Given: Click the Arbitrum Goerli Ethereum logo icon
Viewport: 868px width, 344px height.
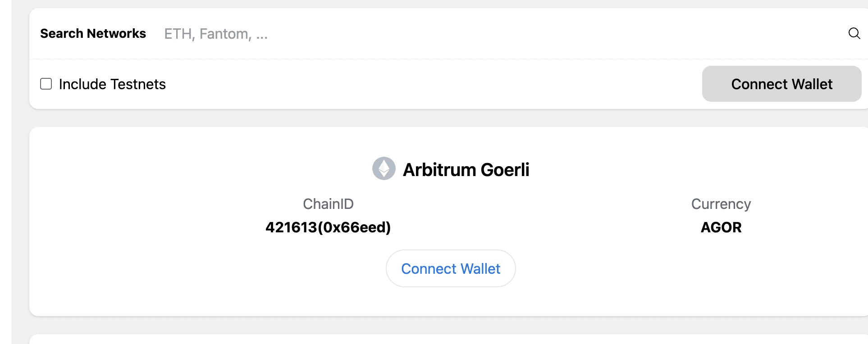Looking at the screenshot, I should click(384, 168).
